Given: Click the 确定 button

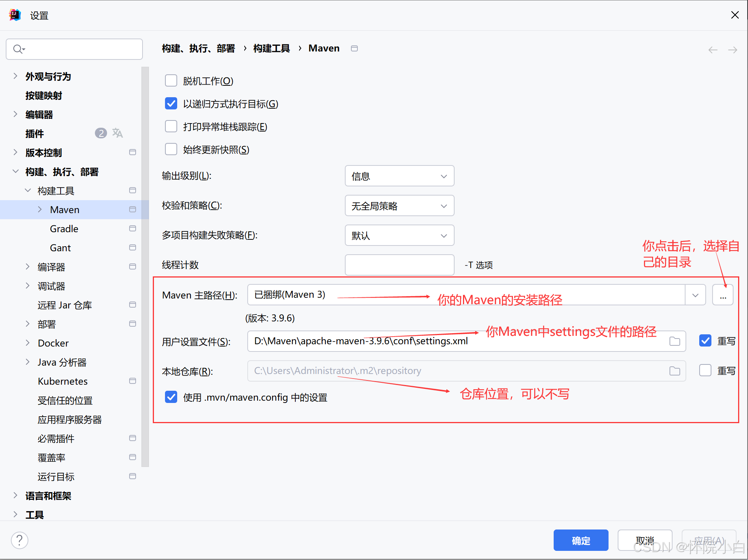Looking at the screenshot, I should (580, 540).
